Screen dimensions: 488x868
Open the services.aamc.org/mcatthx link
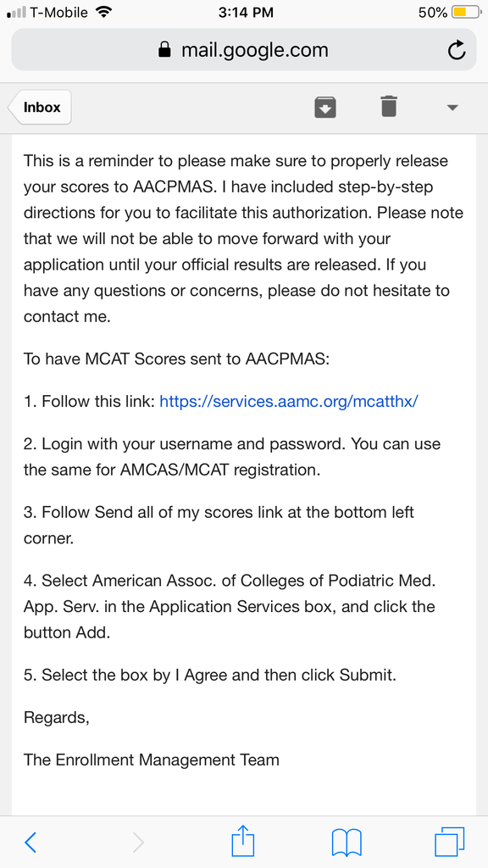(289, 401)
